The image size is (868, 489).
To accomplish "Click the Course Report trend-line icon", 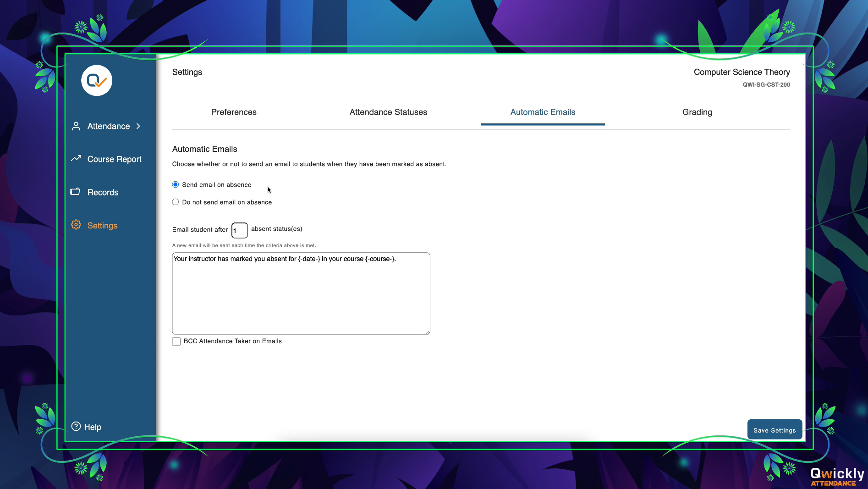I will coord(76,159).
